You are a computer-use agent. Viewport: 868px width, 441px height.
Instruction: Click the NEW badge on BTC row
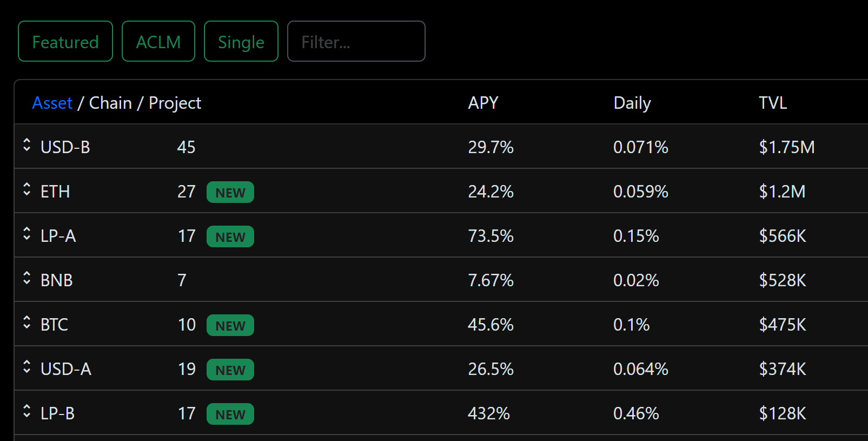pos(230,325)
